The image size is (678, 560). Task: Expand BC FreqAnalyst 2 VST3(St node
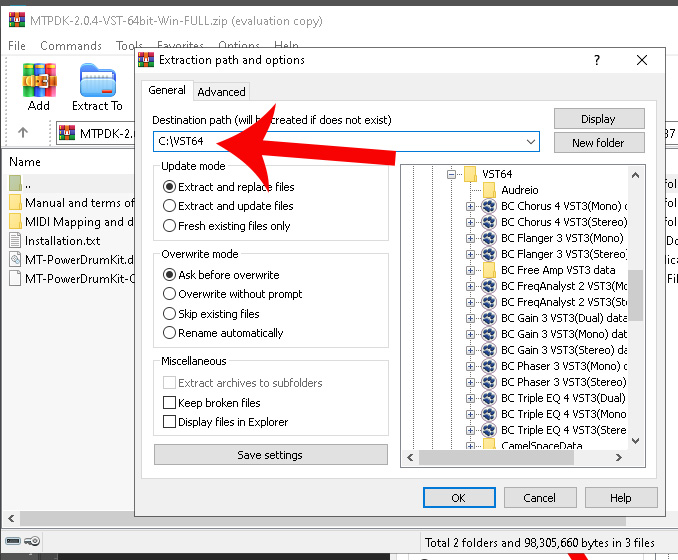click(x=470, y=302)
